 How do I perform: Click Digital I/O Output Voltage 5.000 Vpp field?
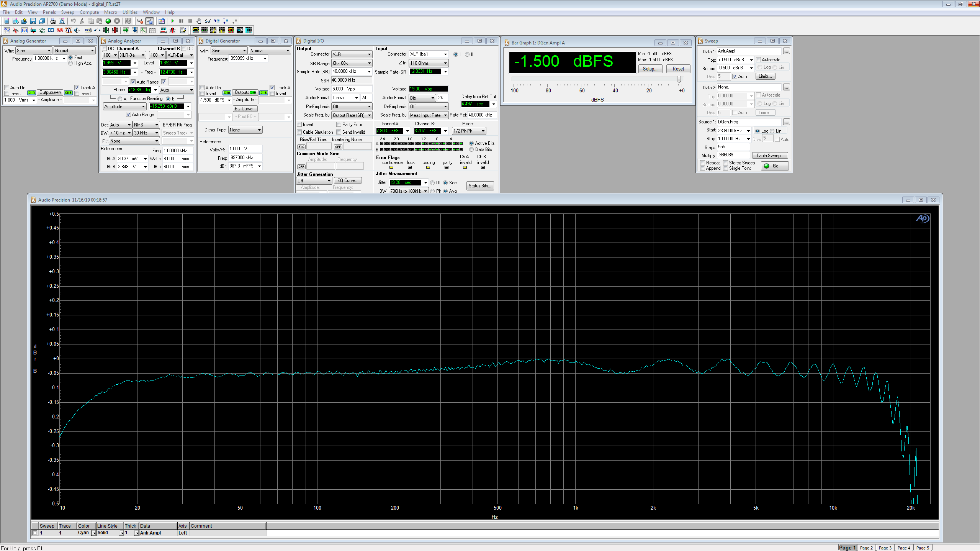point(352,89)
